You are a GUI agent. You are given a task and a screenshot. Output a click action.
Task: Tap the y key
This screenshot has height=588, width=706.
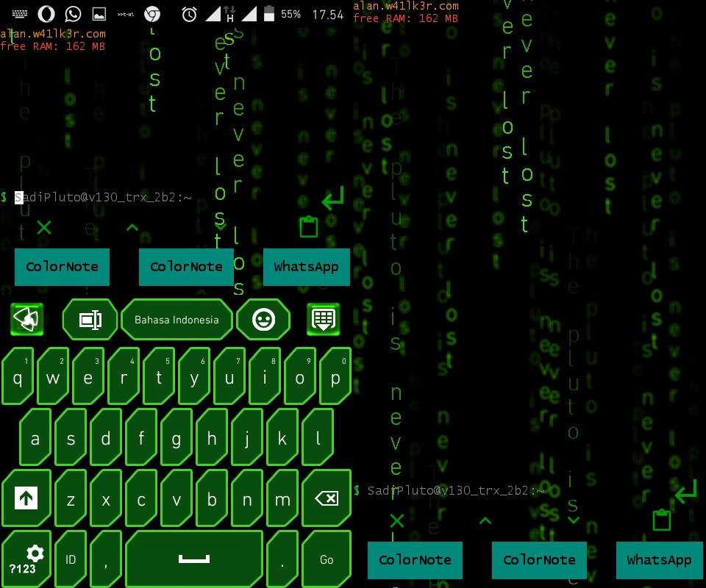(x=194, y=376)
